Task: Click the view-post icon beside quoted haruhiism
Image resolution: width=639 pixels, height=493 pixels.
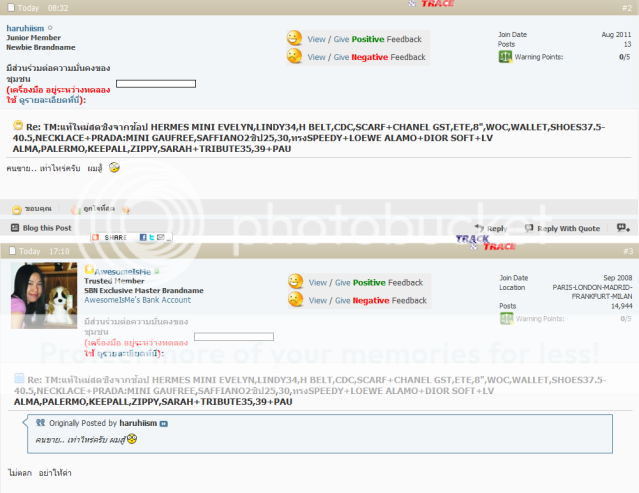Action: tap(165, 424)
